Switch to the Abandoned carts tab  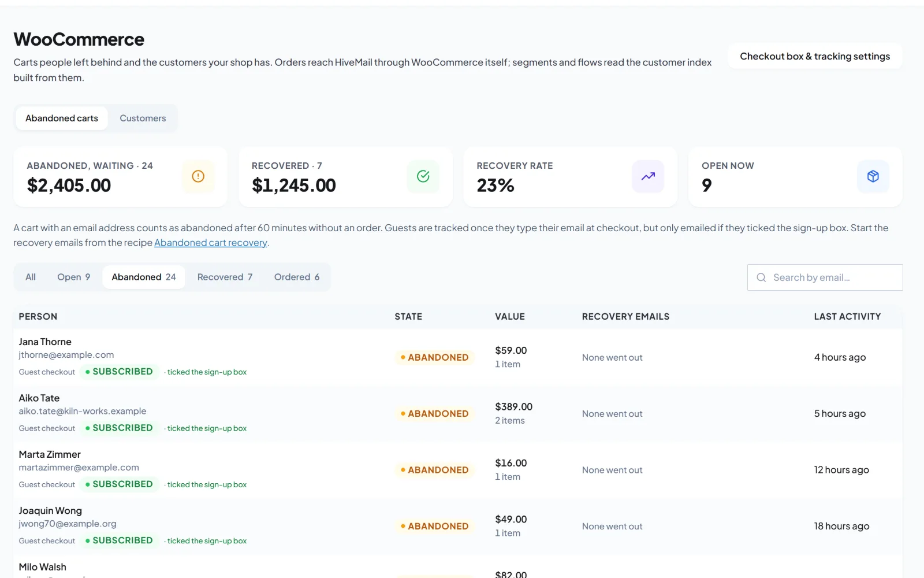coord(62,118)
